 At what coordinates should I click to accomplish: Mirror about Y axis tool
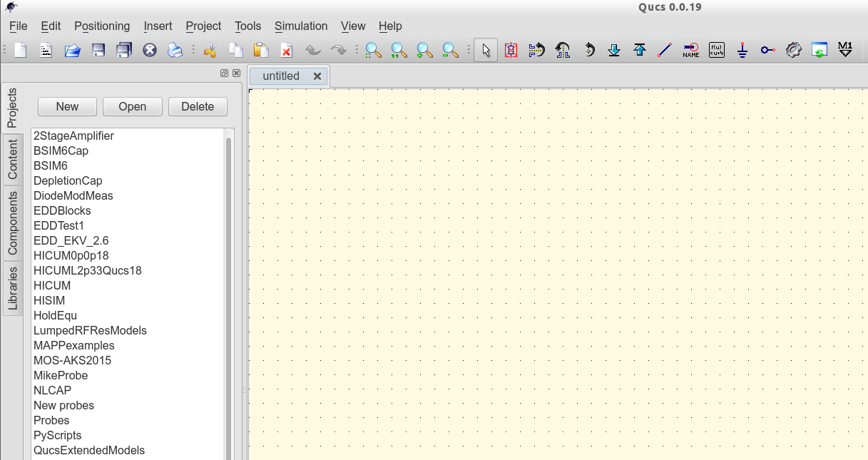click(x=563, y=50)
